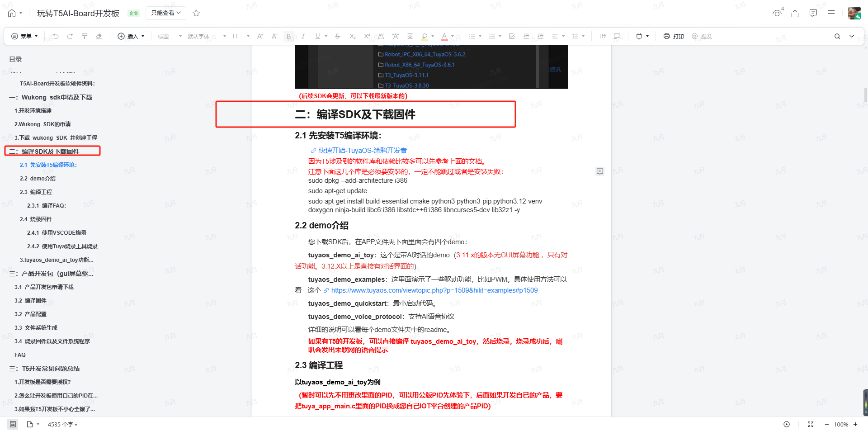The image size is (868, 431).
Task: Click the 企业 badge next to the title
Action: (134, 13)
